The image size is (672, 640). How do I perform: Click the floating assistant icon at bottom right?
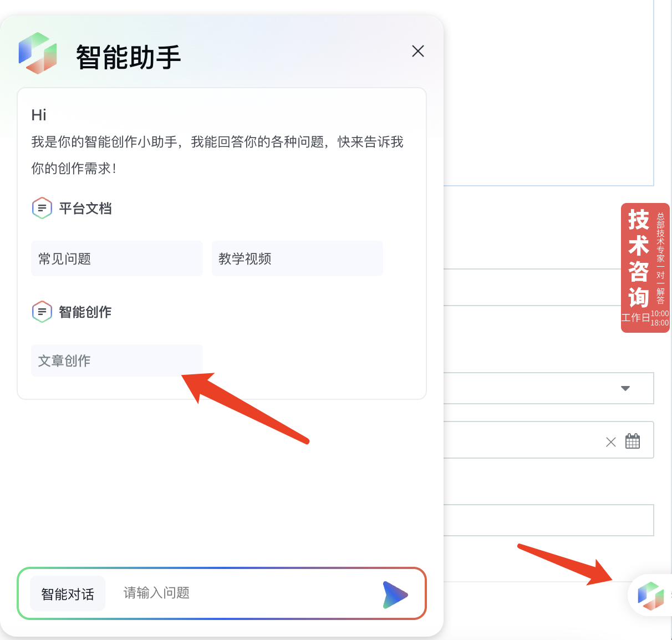click(x=650, y=595)
